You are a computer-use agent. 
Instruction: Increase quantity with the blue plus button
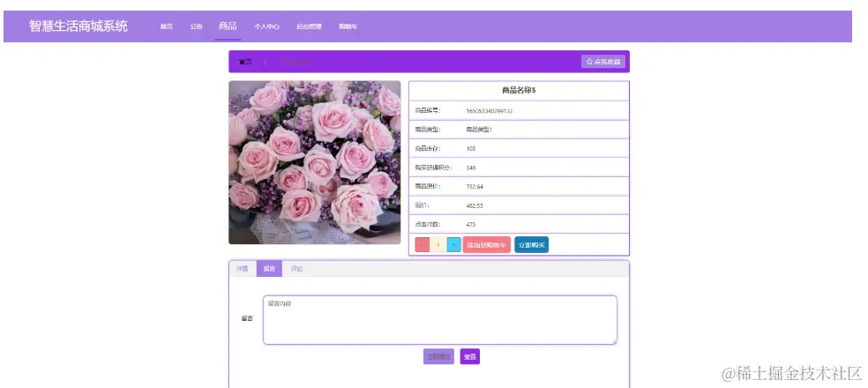(454, 244)
